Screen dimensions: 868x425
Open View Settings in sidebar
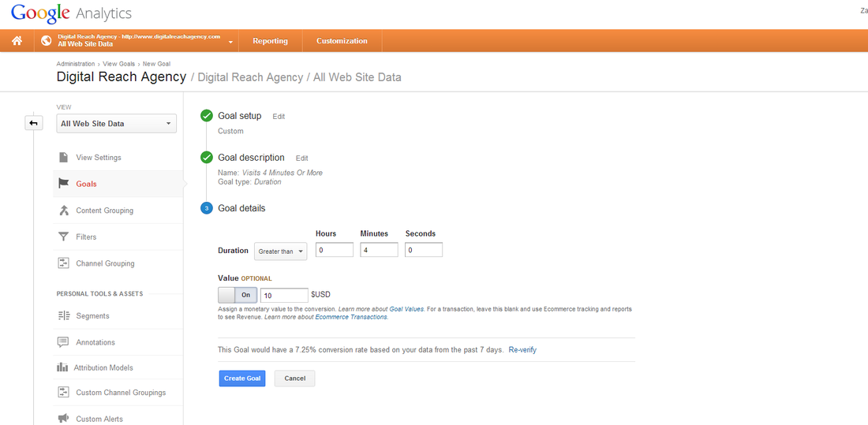pos(99,158)
